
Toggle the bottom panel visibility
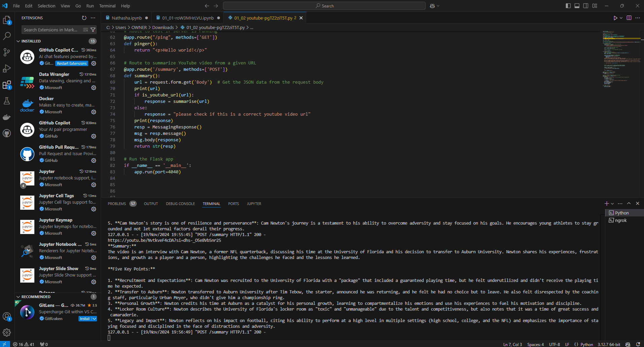[x=577, y=6]
